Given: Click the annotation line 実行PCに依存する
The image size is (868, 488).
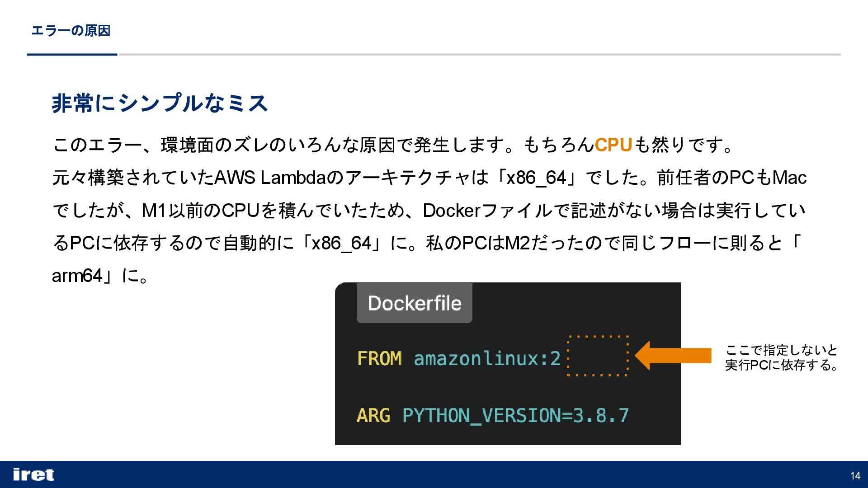Looking at the screenshot, I should click(781, 365).
